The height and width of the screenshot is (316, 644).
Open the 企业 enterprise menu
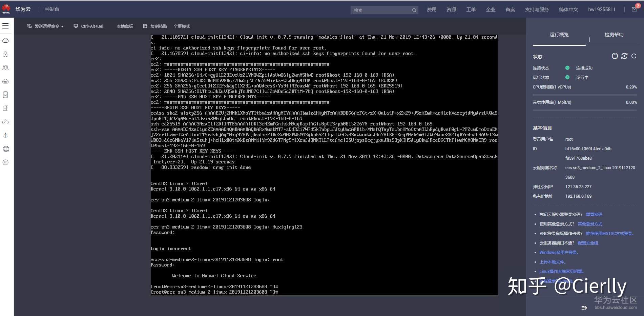tap(491, 9)
